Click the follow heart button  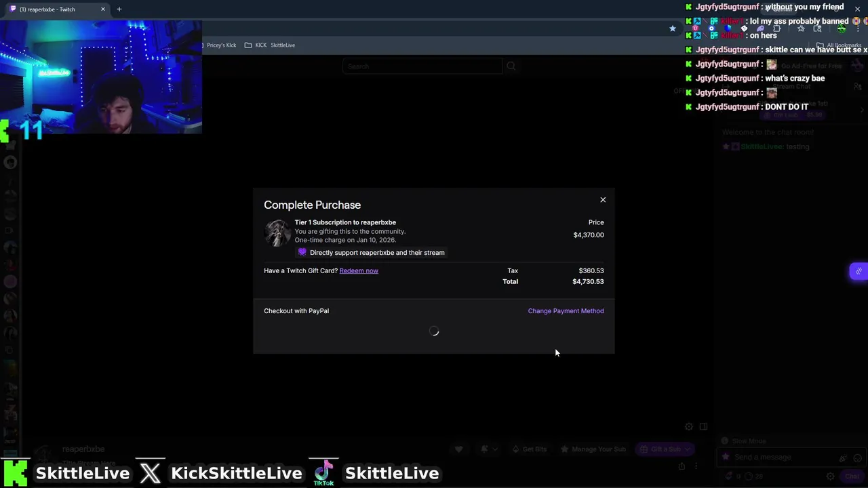tap(459, 449)
